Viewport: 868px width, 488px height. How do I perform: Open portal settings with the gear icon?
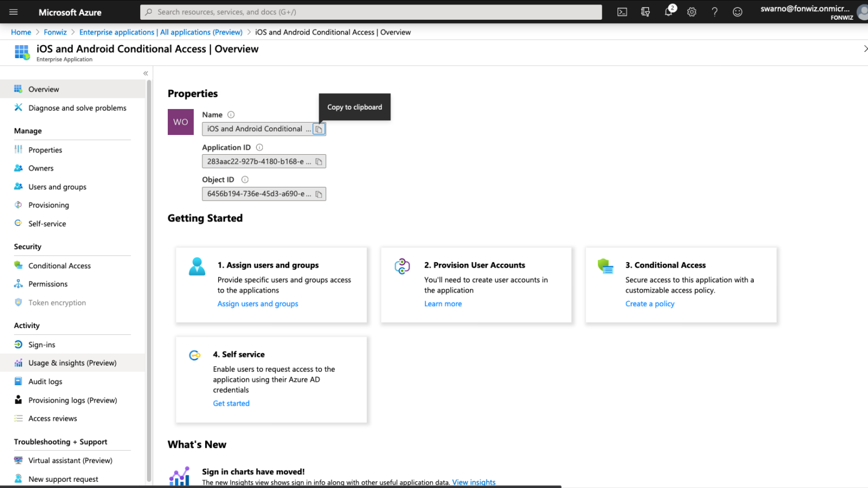[692, 12]
